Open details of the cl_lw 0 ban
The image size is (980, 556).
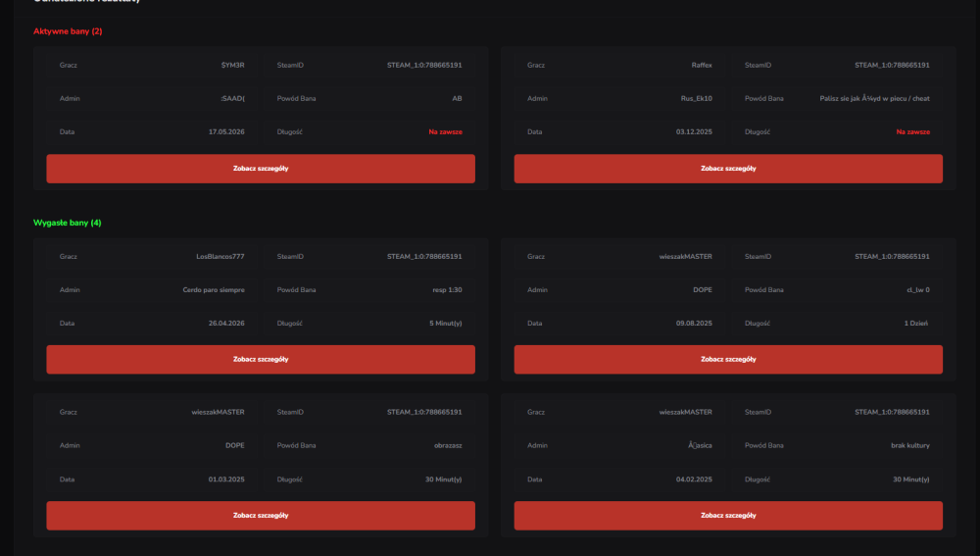coord(728,359)
